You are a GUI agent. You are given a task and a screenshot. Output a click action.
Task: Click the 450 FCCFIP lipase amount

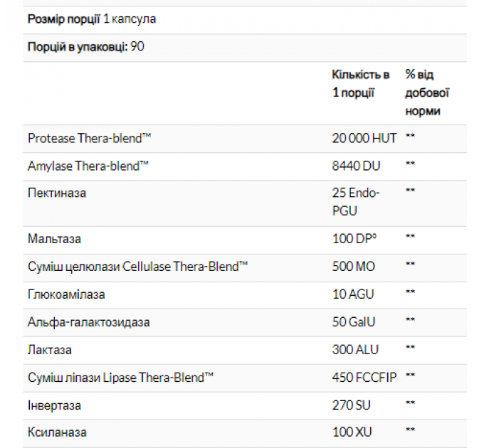(364, 378)
